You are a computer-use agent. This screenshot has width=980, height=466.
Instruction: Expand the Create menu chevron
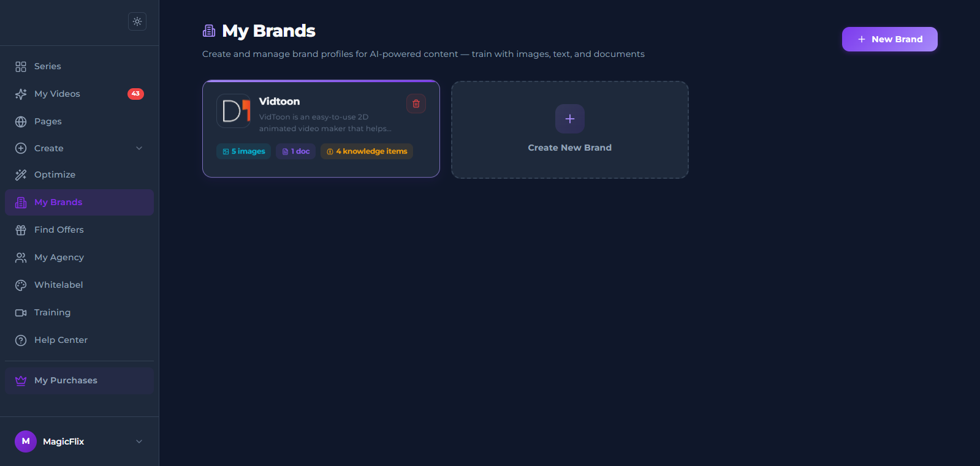click(x=139, y=148)
